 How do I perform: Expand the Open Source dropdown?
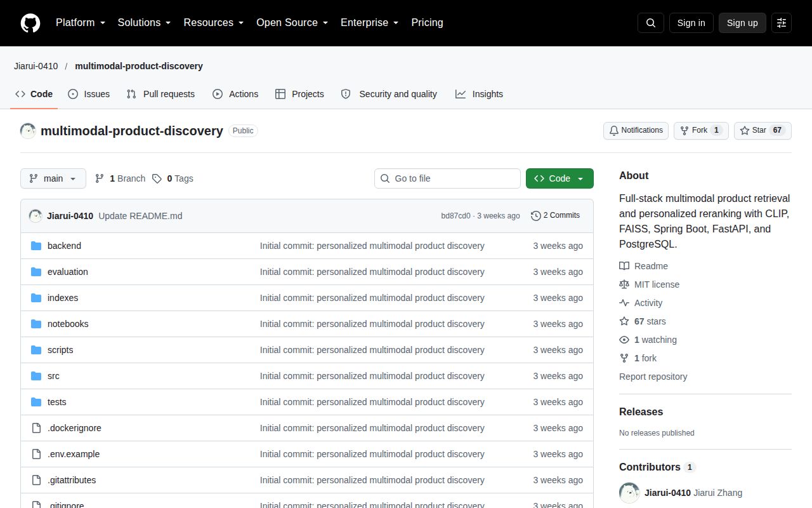[x=292, y=23]
